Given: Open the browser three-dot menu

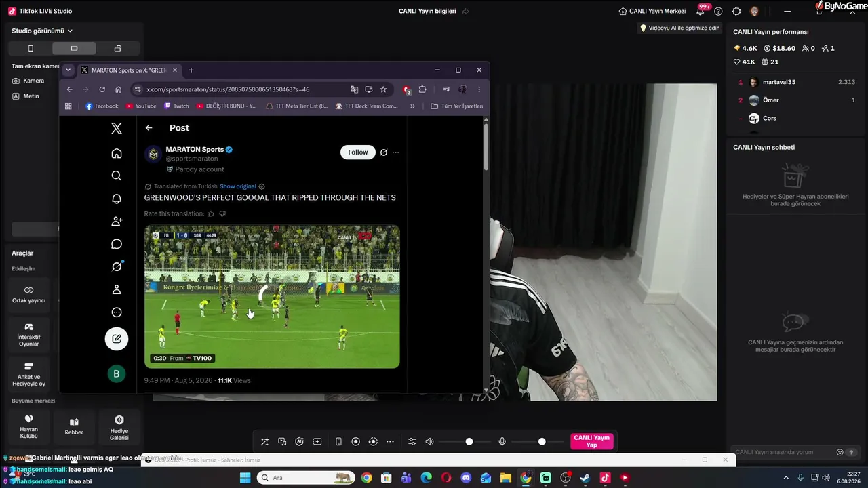Looking at the screenshot, I should coord(479,89).
